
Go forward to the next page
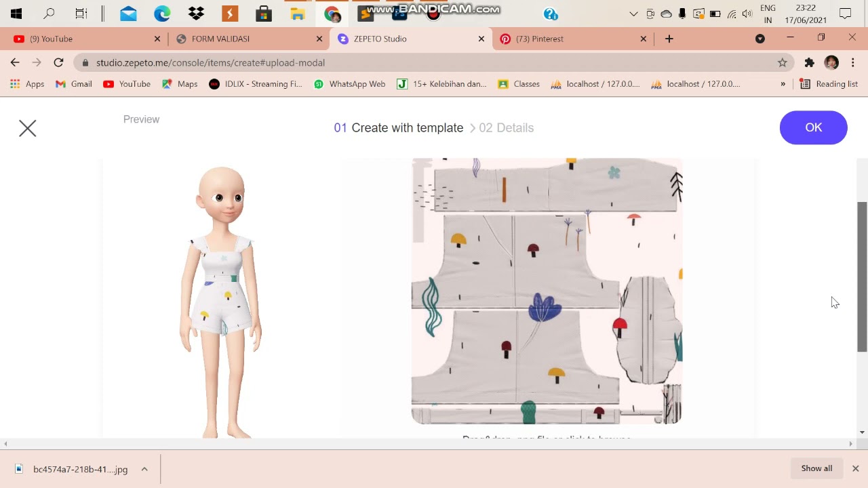(37, 62)
